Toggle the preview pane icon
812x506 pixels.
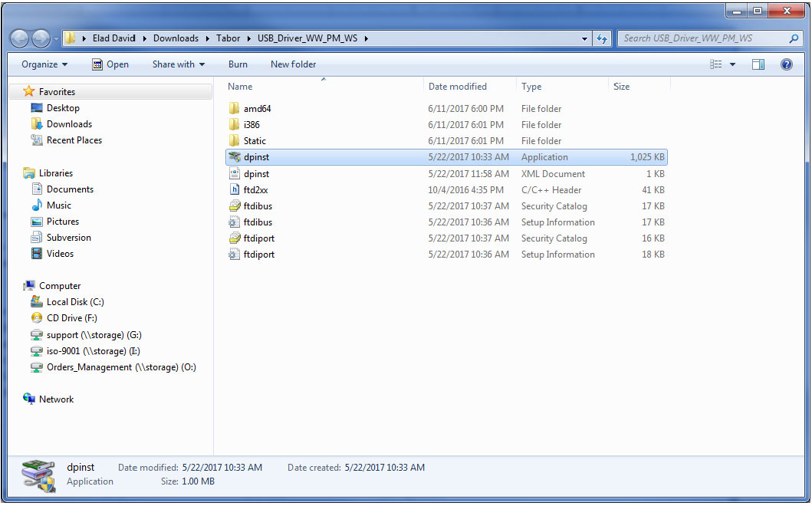coord(758,64)
